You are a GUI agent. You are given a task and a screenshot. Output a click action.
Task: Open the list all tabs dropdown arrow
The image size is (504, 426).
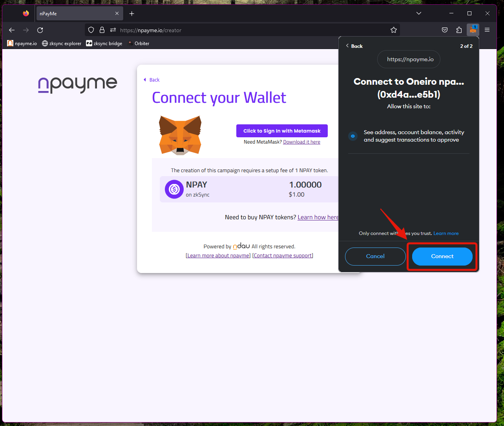click(419, 13)
